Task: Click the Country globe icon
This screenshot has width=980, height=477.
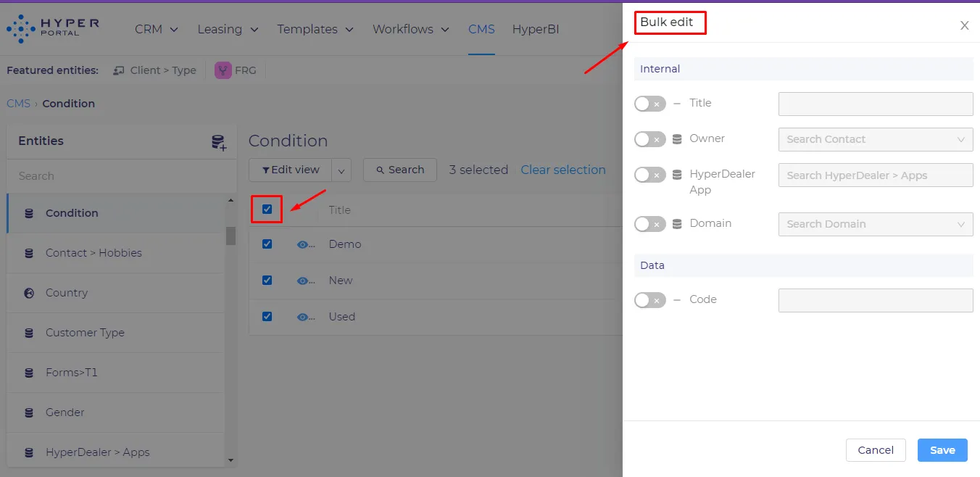Action: click(29, 293)
